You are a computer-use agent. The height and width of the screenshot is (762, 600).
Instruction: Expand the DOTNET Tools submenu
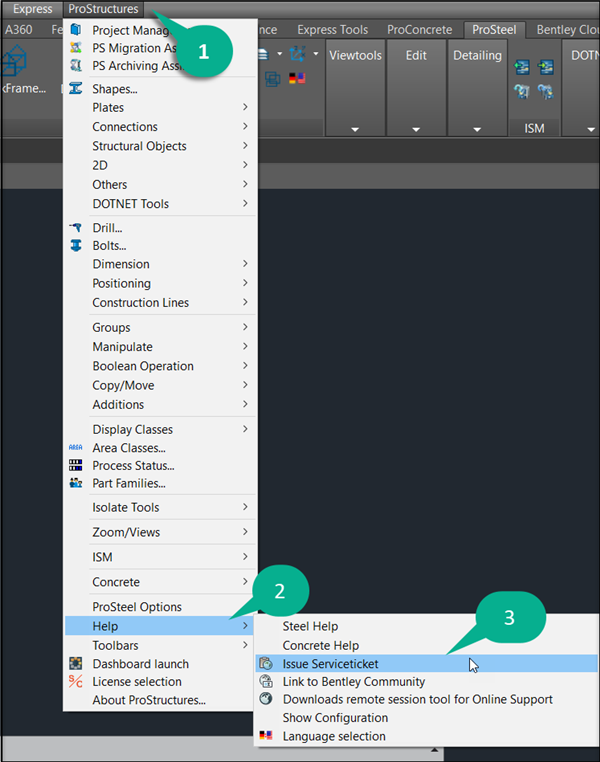pos(160,204)
